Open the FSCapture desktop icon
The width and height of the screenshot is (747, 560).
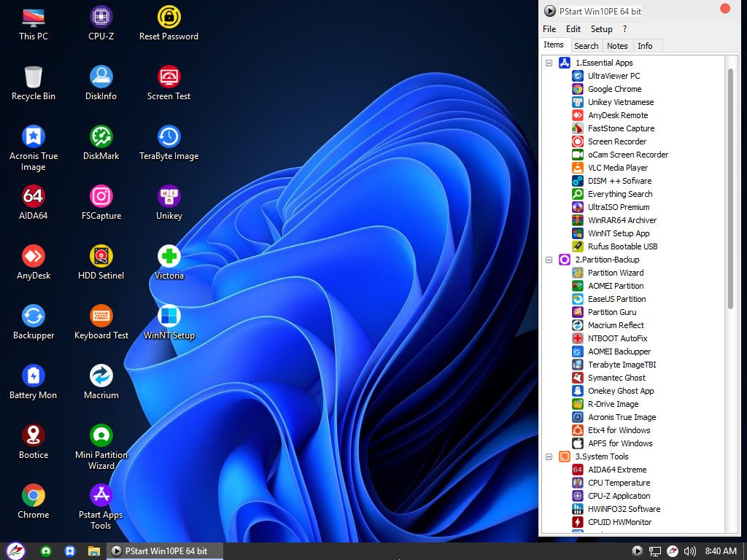[101, 203]
